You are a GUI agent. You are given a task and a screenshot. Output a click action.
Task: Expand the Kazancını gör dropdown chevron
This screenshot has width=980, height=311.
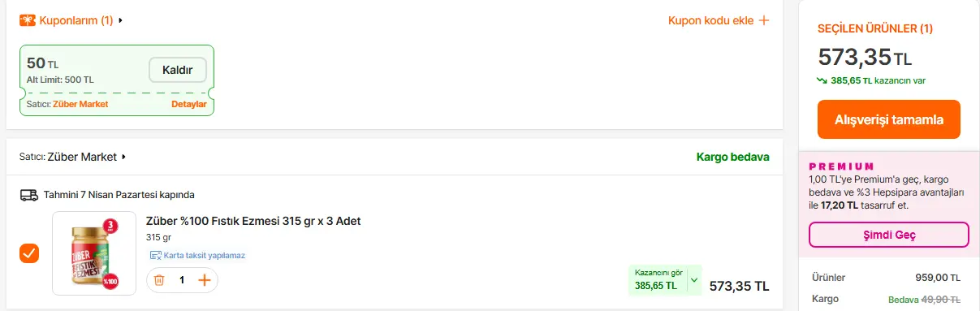point(694,280)
